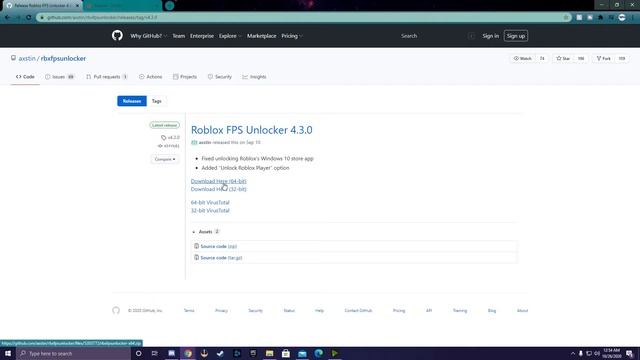The image size is (640, 360).
Task: Open the Why GitHub? dropdown menu
Action: [x=149, y=36]
